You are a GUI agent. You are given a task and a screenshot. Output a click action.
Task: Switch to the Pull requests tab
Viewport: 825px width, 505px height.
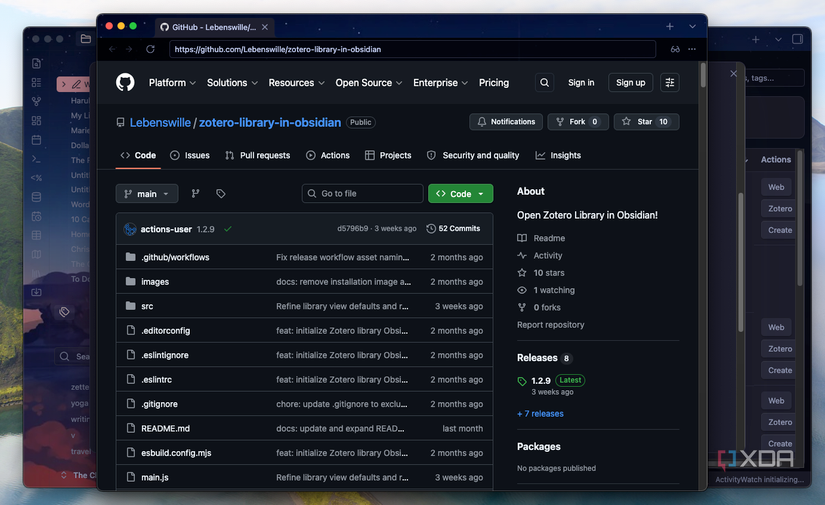pyautogui.click(x=258, y=155)
